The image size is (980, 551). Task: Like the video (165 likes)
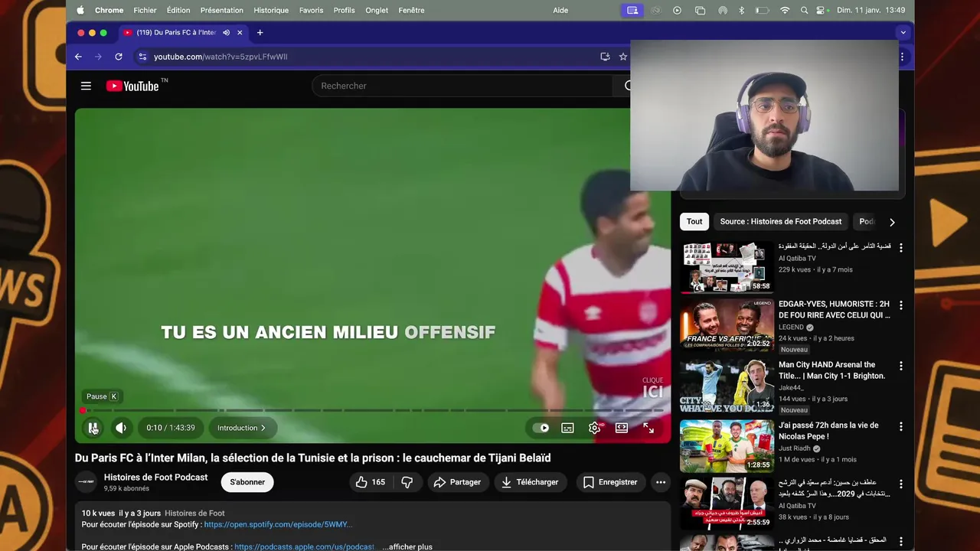click(371, 482)
